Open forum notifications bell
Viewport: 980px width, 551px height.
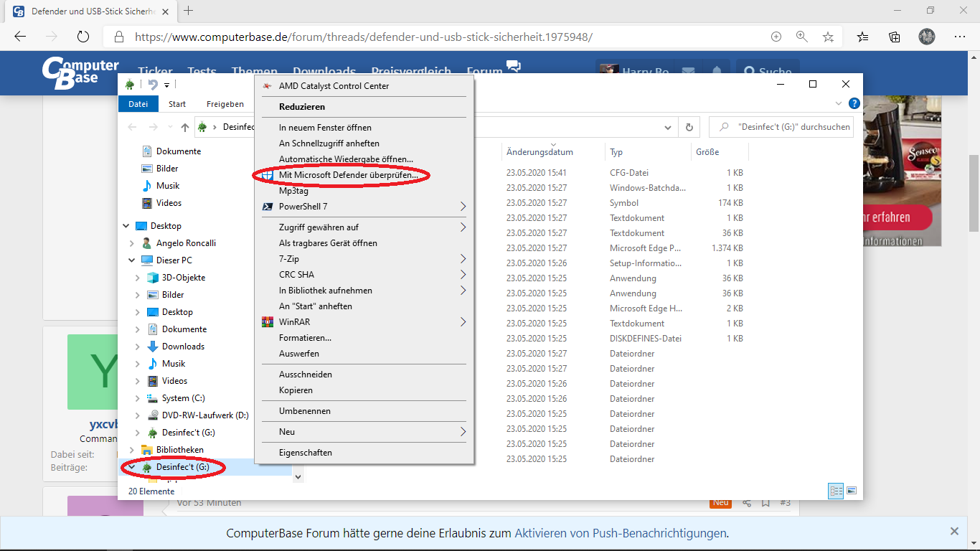pos(716,72)
